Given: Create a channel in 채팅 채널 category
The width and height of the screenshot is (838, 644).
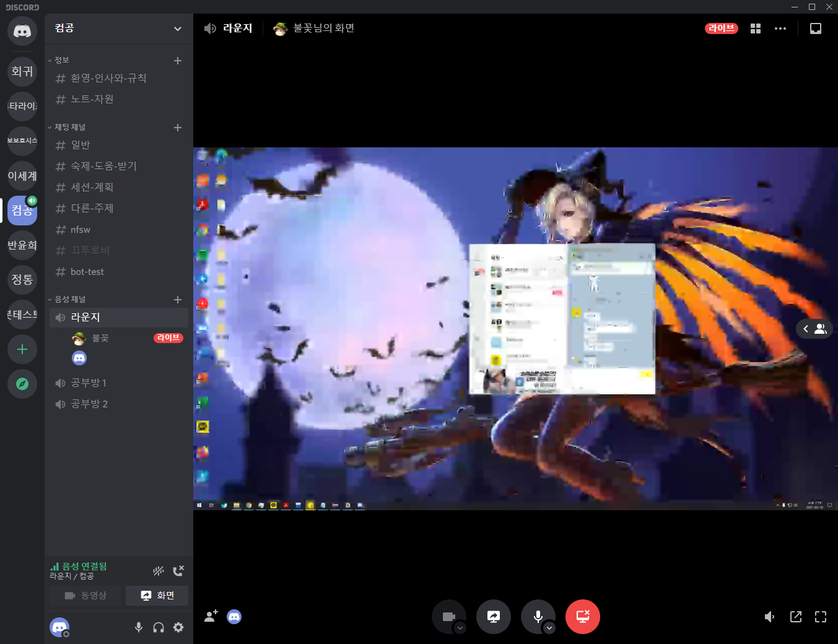Looking at the screenshot, I should pyautogui.click(x=178, y=128).
